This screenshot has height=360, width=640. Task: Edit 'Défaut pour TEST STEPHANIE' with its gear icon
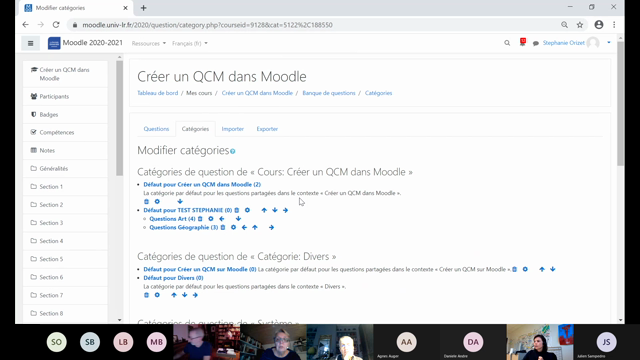247,210
